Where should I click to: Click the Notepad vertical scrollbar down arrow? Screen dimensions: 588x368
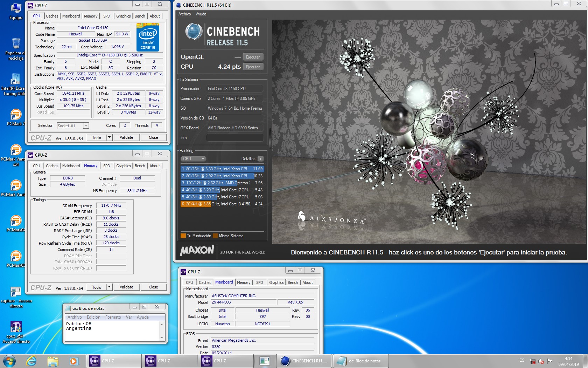162,338
